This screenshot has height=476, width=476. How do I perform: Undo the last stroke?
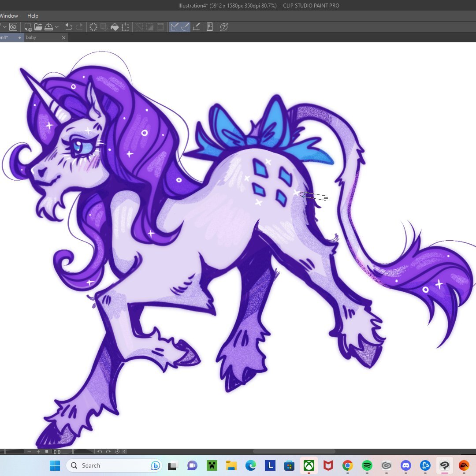(x=69, y=27)
